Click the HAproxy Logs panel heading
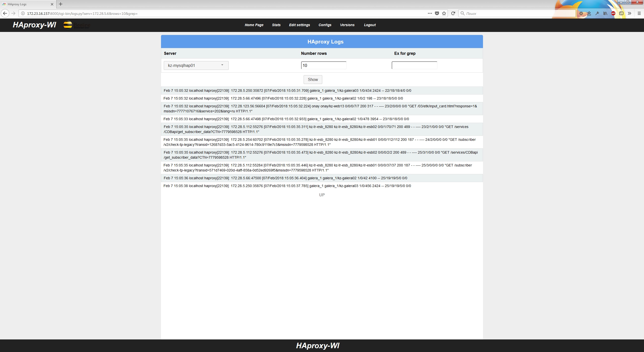 (325, 42)
